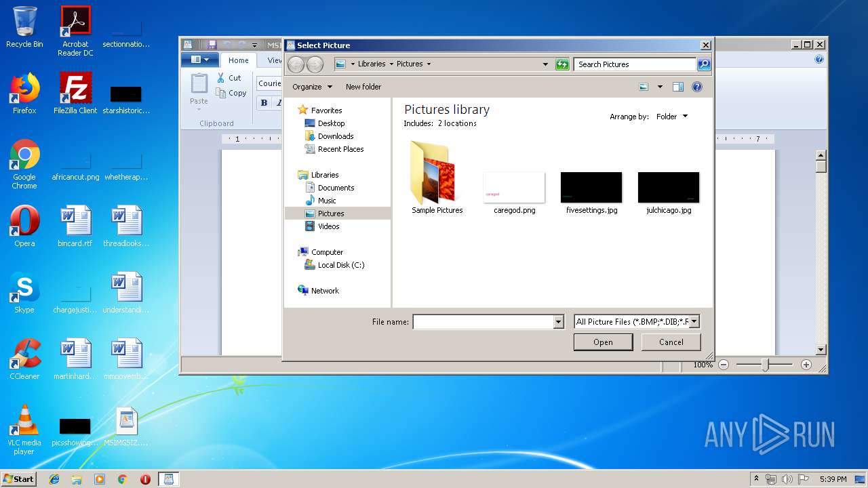This screenshot has height=488, width=868.
Task: Click the Open button
Action: point(603,342)
